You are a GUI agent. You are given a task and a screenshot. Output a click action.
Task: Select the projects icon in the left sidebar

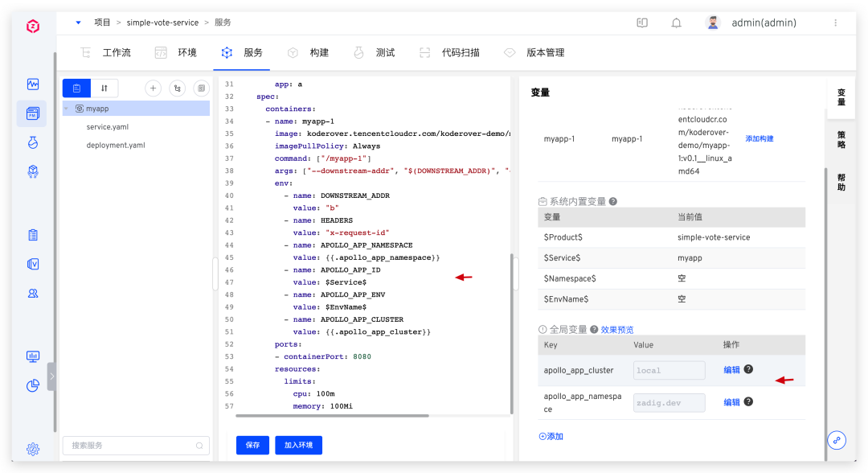pos(32,113)
